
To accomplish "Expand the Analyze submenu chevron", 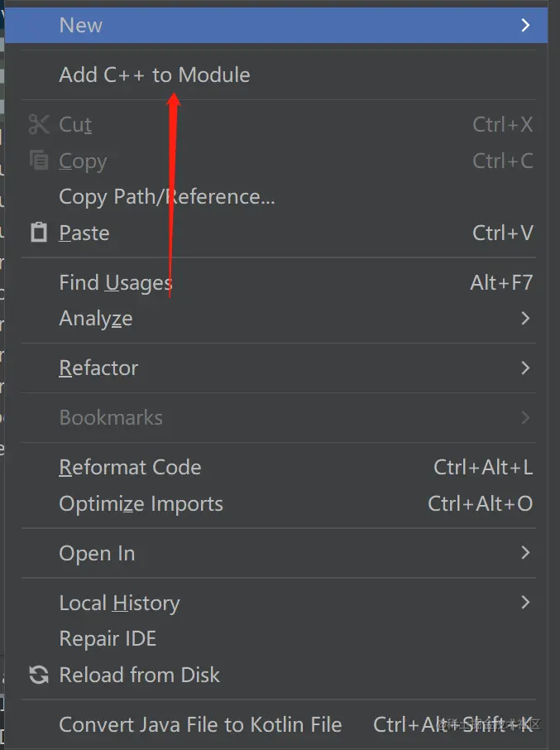I will tap(525, 318).
